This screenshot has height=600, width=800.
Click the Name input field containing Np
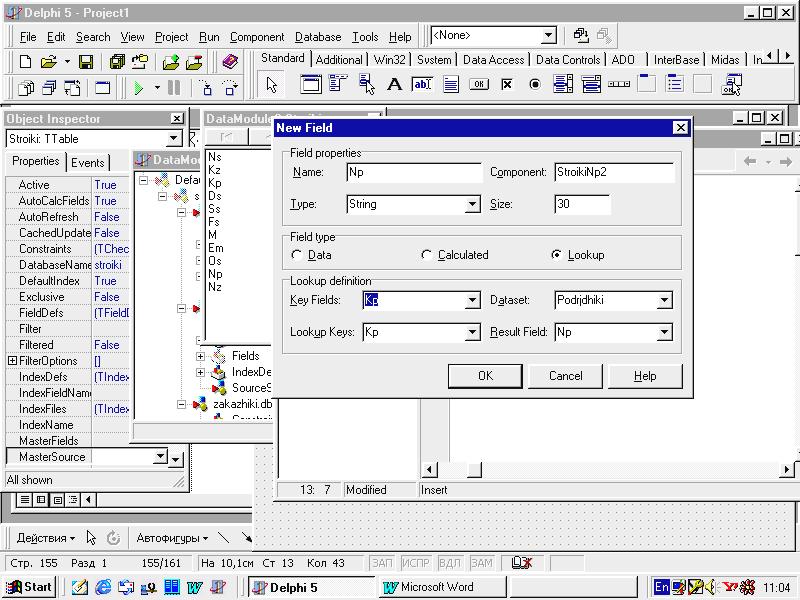click(x=414, y=172)
